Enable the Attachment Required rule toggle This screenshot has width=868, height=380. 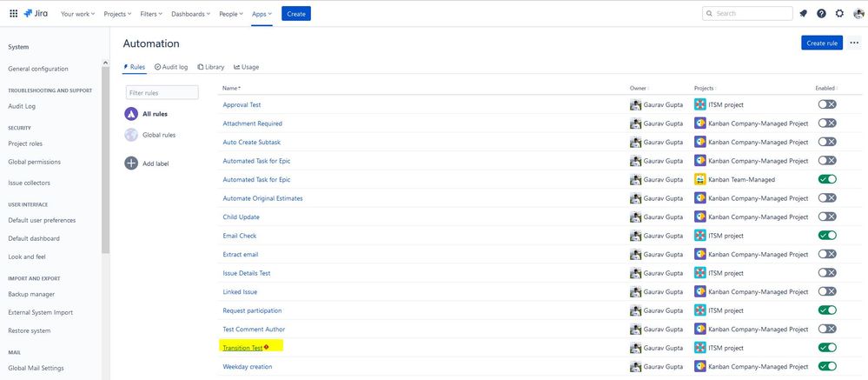click(827, 123)
